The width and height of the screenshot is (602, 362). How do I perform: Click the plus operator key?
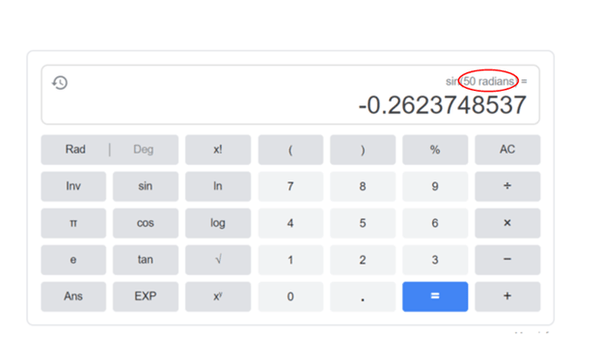(x=507, y=296)
